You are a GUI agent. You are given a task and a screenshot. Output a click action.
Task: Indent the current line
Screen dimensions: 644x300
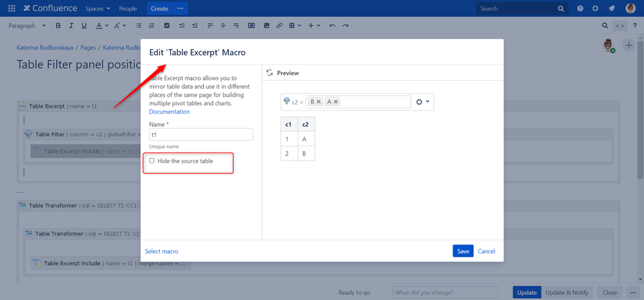195,25
